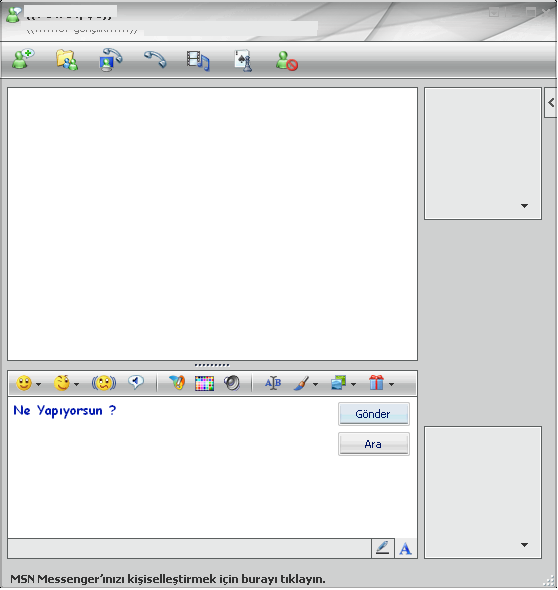Click the MSN Messenger personalization link
Viewport: 558px width, 590px height.
167,579
